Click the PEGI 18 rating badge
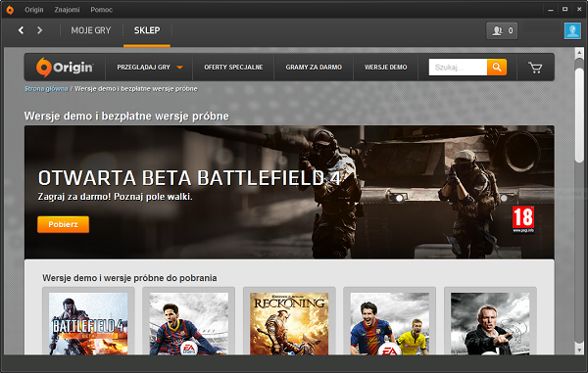 pyautogui.click(x=523, y=219)
